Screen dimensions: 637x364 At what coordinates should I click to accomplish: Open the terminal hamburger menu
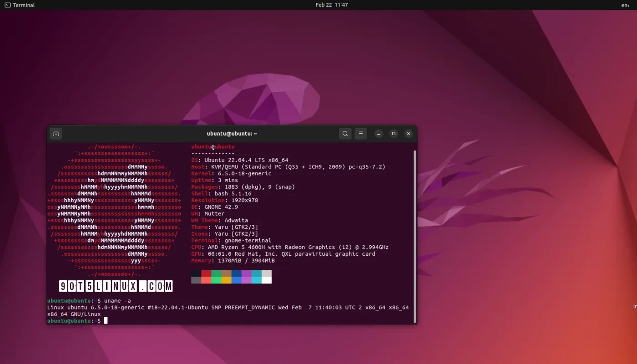361,133
